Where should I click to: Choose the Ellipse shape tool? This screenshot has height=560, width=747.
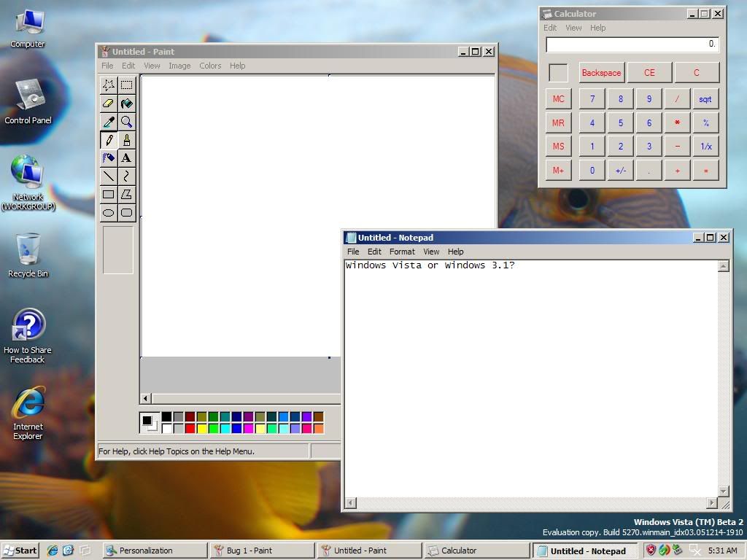pos(109,212)
